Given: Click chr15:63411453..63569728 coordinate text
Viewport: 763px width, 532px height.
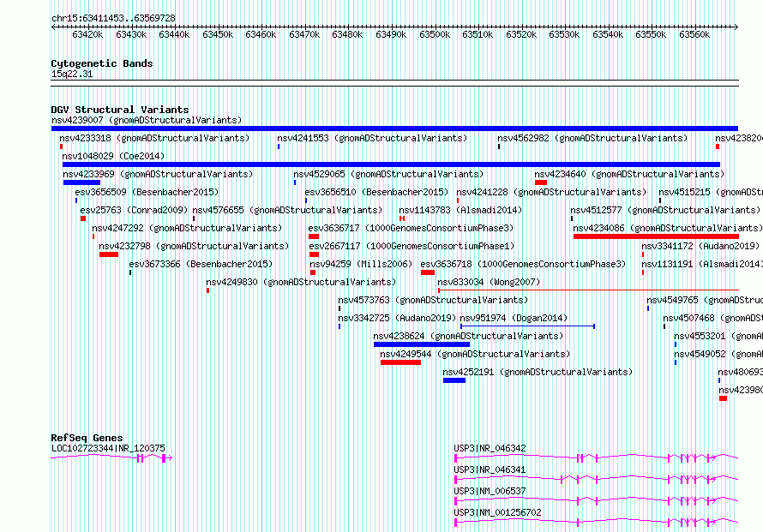Looking at the screenshot, I should click(113, 18).
